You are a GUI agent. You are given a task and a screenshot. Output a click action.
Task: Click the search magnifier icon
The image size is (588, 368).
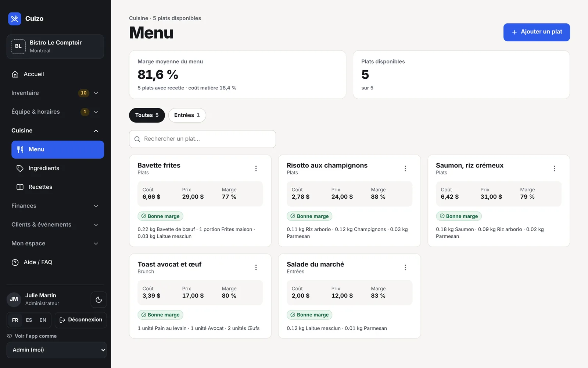tap(137, 139)
